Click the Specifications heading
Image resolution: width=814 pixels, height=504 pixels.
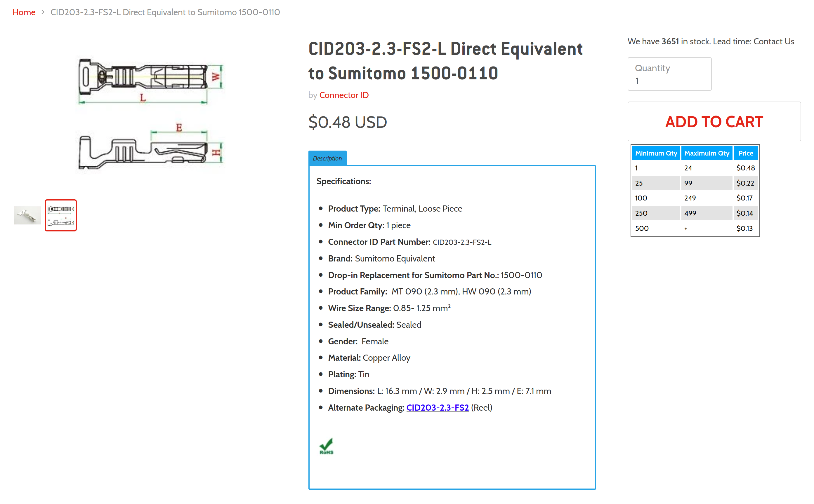(343, 181)
